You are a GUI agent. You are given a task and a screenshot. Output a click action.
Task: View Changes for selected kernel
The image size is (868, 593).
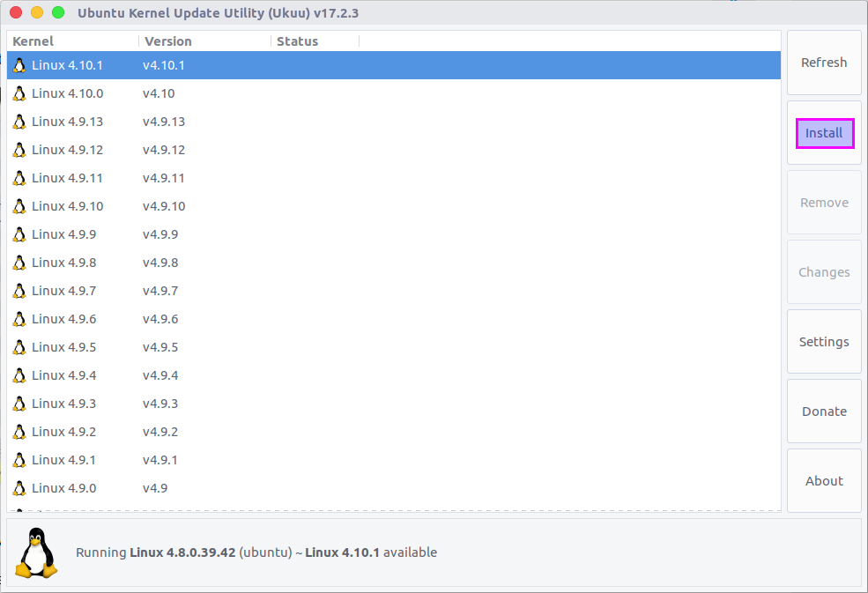pos(824,272)
